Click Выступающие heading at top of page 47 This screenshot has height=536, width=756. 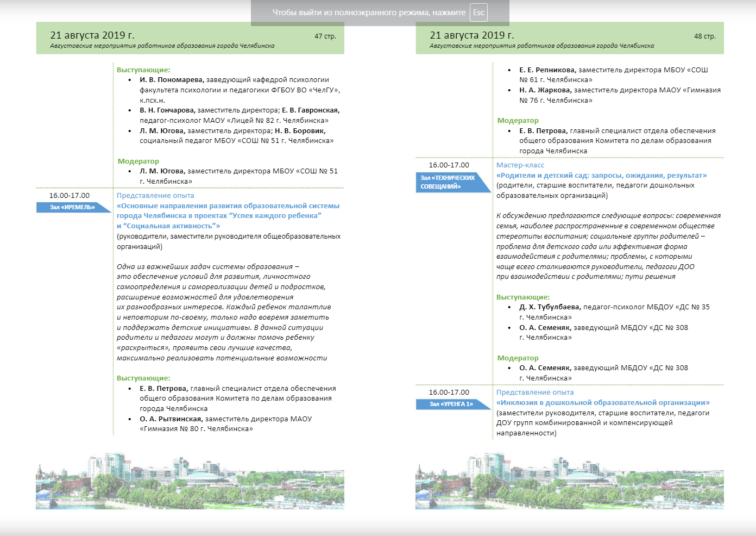coord(143,70)
